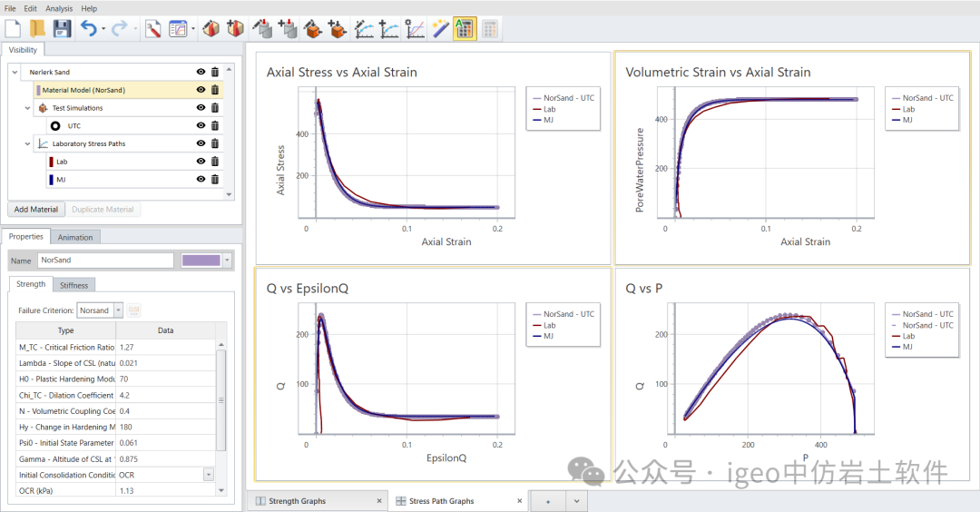
Task: Click the Save file toolbar icon
Action: tap(63, 29)
